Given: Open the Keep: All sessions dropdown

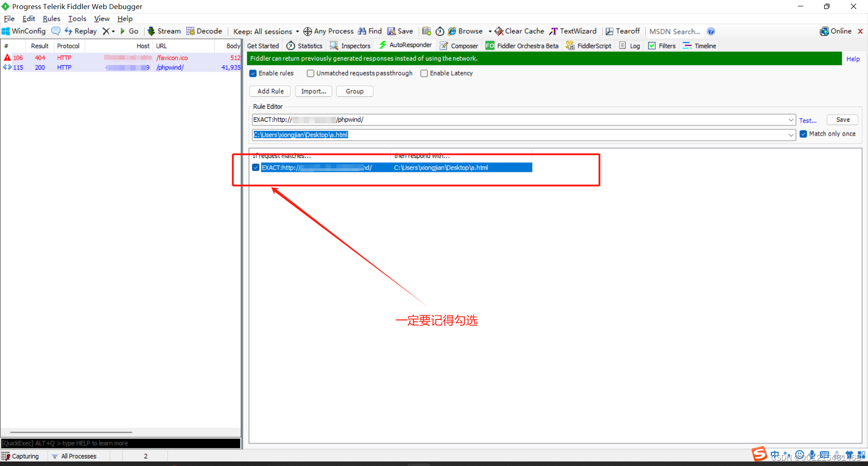Looking at the screenshot, I should click(x=266, y=31).
